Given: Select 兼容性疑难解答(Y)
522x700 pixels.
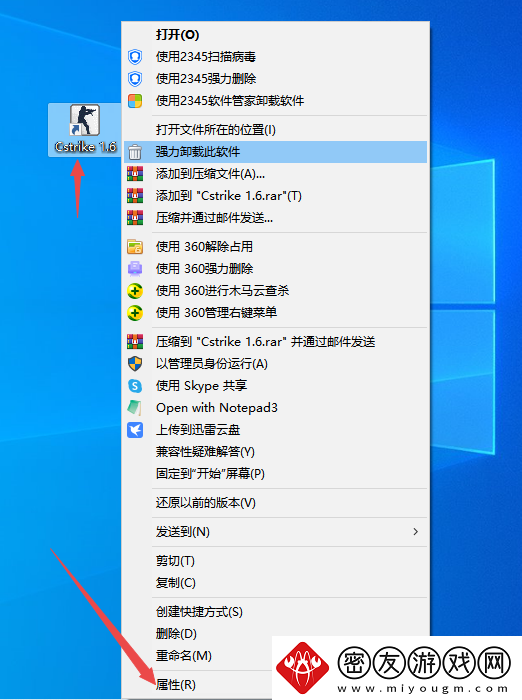Looking at the screenshot, I should pos(276,451).
